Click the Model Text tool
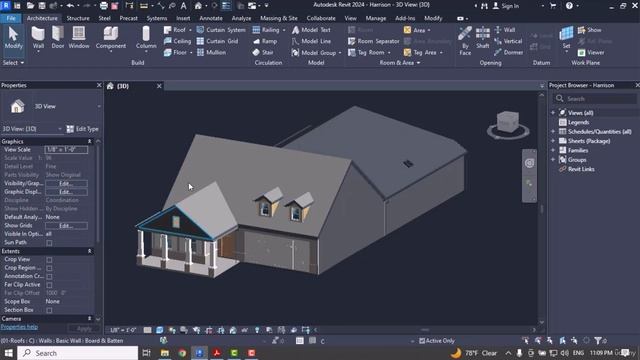This screenshot has height=360, width=640. click(311, 30)
